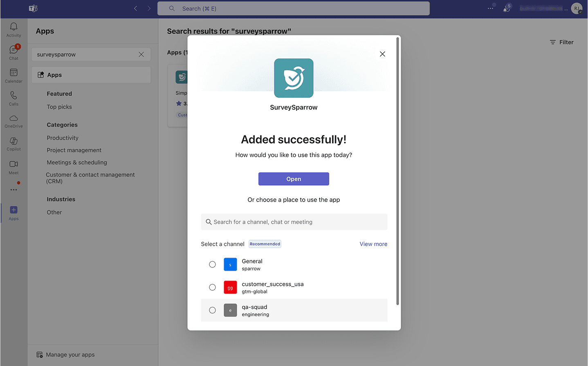Select the Productivity category

63,138
